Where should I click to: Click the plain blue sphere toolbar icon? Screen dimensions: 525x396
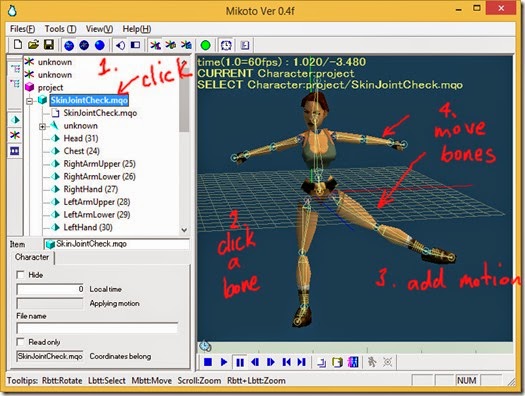[99, 45]
